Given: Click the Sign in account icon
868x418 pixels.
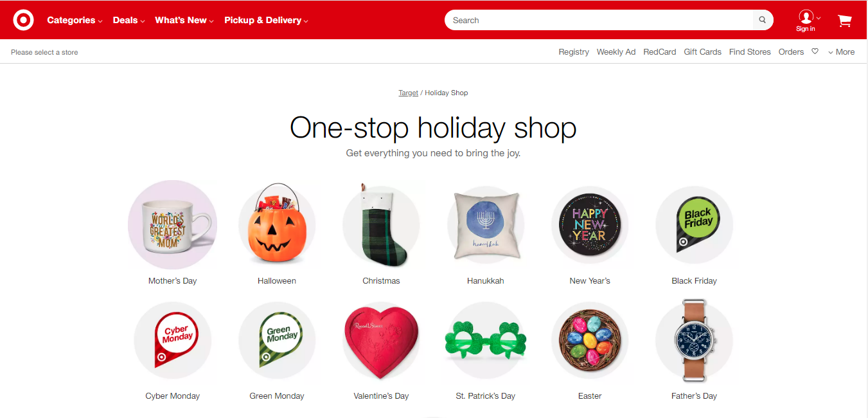Looking at the screenshot, I should point(806,21).
